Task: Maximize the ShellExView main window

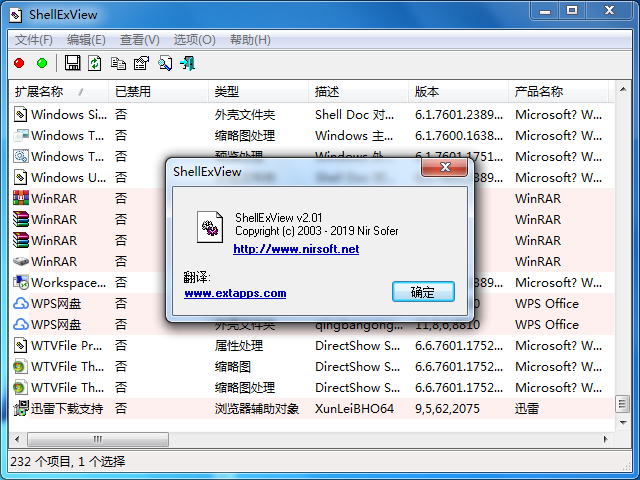Action: [x=572, y=11]
